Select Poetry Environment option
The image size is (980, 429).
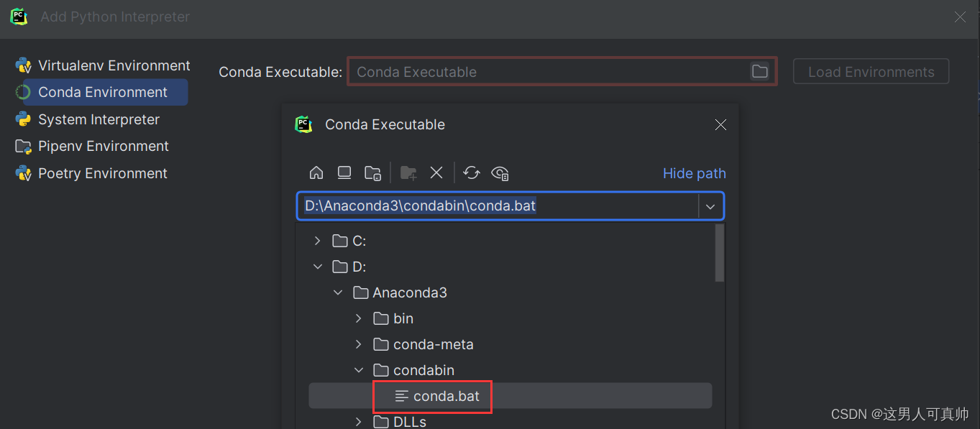coord(103,173)
